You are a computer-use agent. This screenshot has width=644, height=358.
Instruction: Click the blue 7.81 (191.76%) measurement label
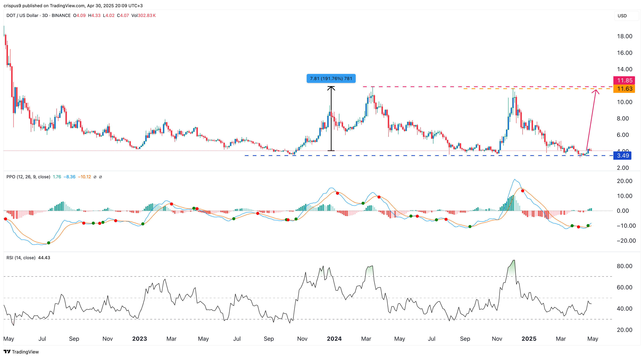(331, 79)
